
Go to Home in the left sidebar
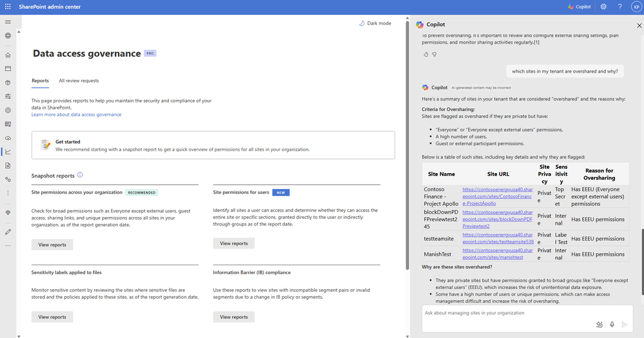click(x=8, y=55)
